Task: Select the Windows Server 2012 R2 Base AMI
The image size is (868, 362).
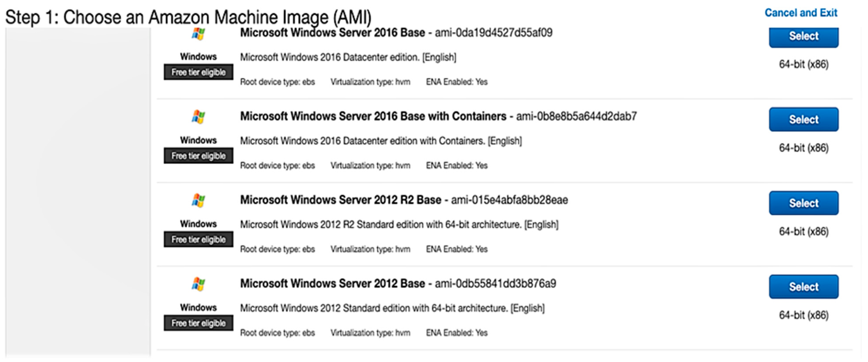Action: click(x=803, y=203)
